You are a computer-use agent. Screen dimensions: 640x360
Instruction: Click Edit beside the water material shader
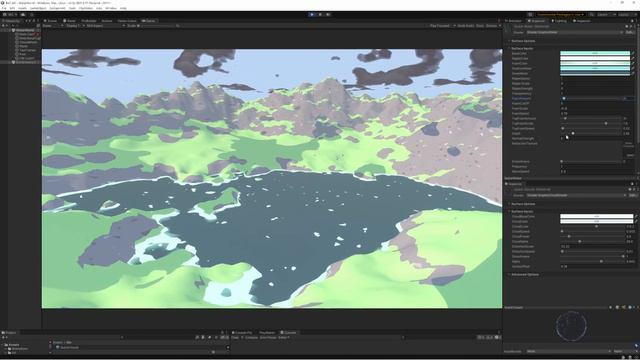[630, 32]
